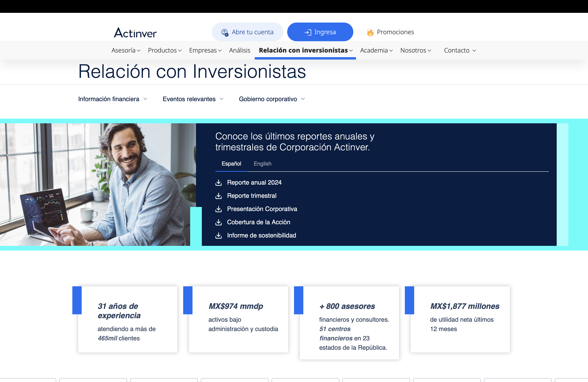Expand the Eventos relevantes dropdown
The image size is (588, 382).
(193, 99)
